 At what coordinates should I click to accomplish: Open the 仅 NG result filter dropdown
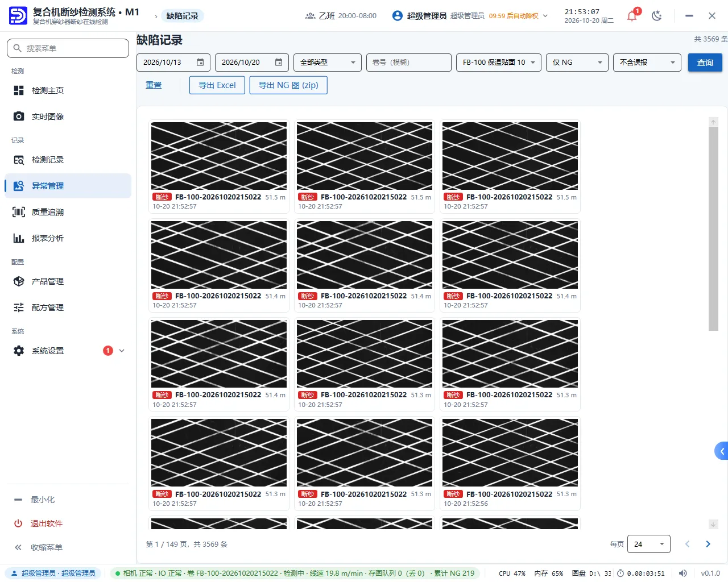pyautogui.click(x=577, y=63)
